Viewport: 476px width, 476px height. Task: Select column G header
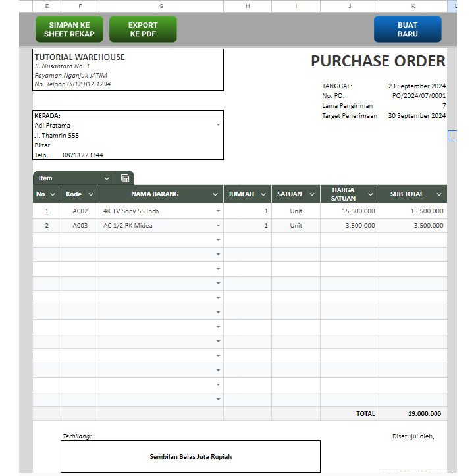pyautogui.click(x=161, y=6)
